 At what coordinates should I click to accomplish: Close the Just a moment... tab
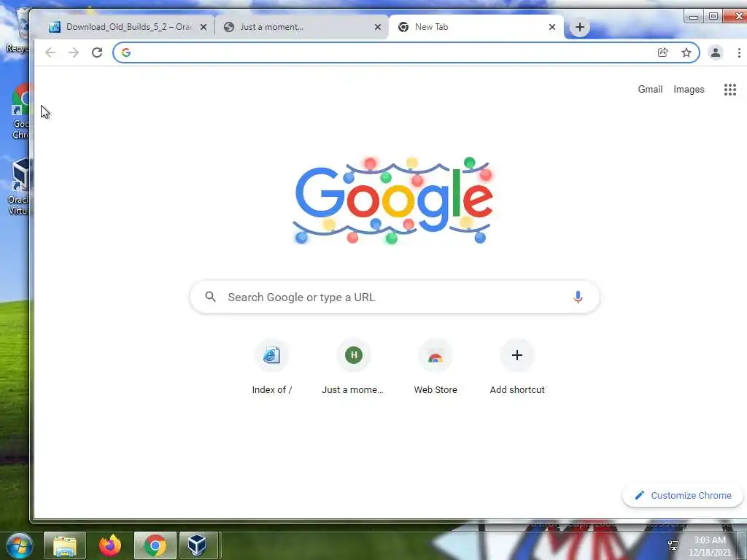378,27
